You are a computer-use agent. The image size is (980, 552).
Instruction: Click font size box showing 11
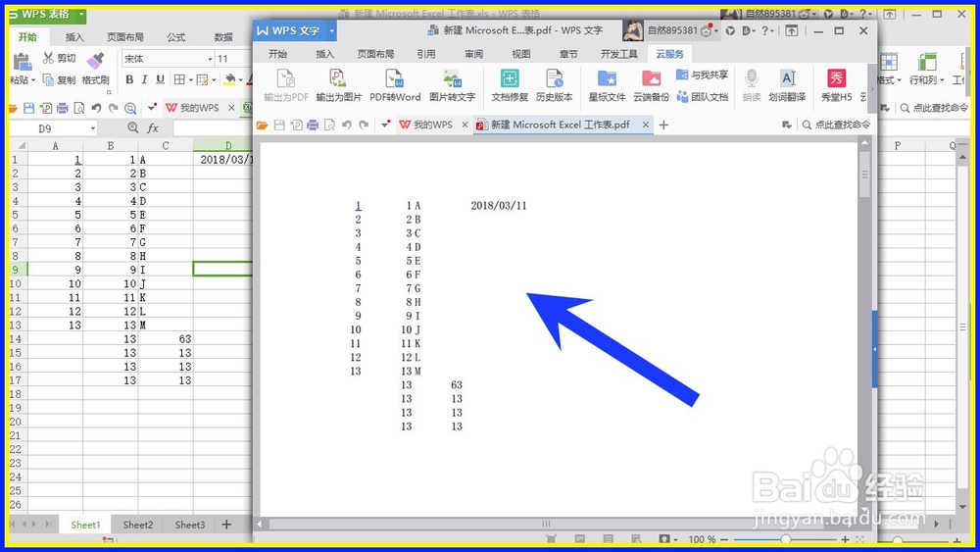pyautogui.click(x=232, y=59)
